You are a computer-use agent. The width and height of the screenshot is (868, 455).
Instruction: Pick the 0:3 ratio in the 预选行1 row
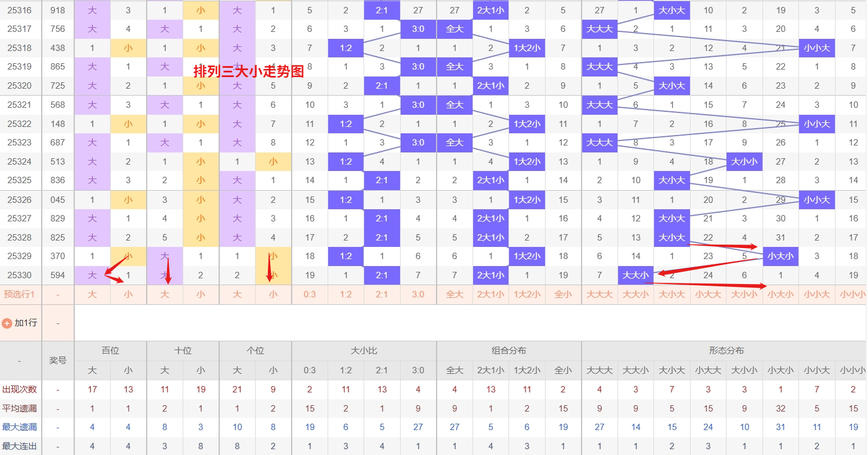(x=310, y=294)
